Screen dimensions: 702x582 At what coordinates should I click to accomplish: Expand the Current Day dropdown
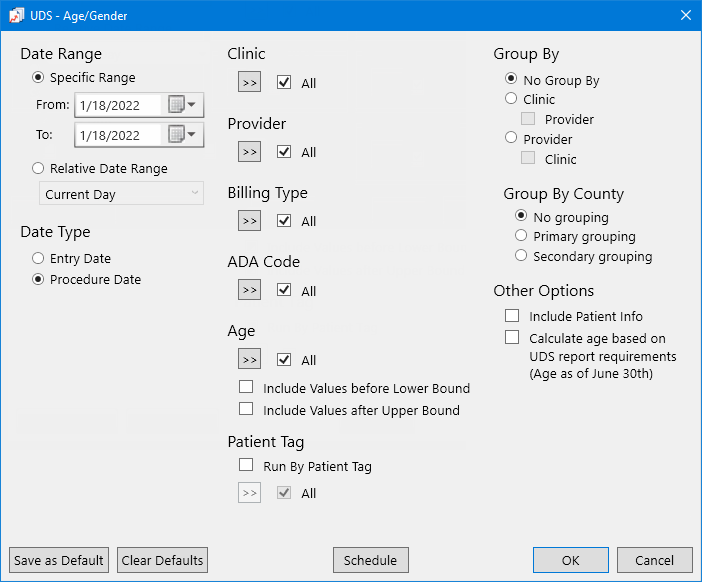click(x=121, y=194)
